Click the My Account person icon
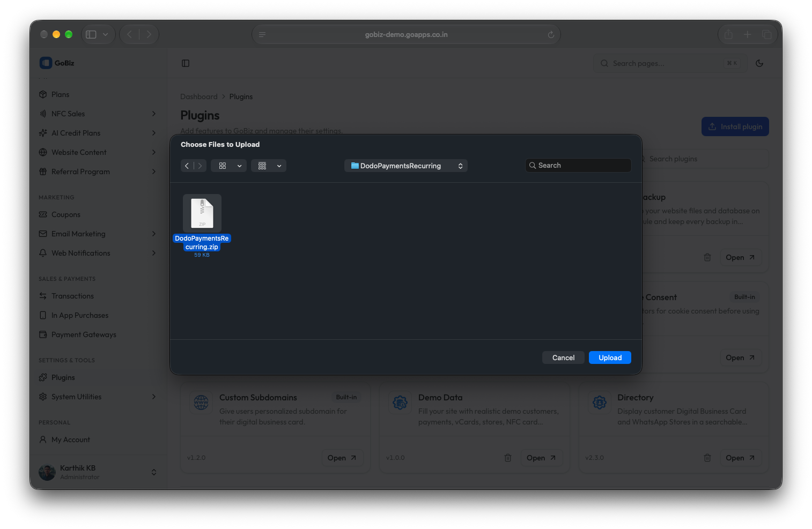Viewport: 812px width, 529px height. [43, 439]
